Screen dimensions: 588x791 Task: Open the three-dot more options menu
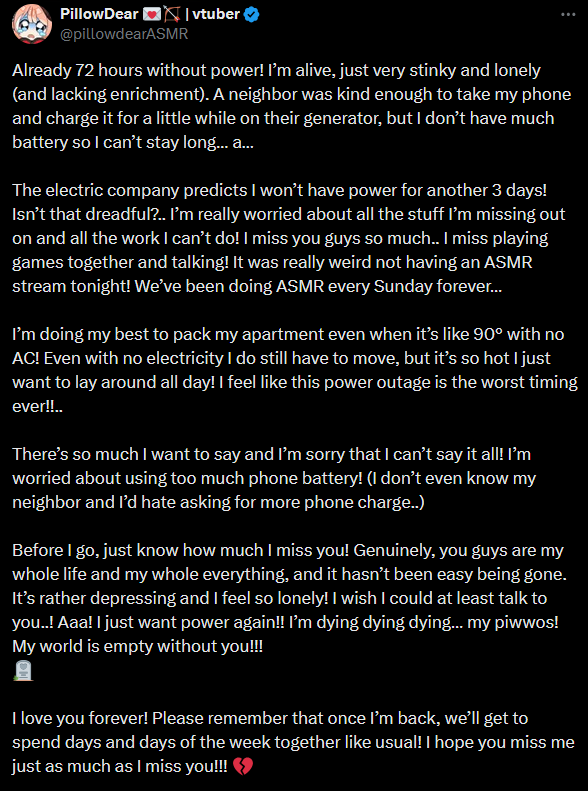coord(568,14)
